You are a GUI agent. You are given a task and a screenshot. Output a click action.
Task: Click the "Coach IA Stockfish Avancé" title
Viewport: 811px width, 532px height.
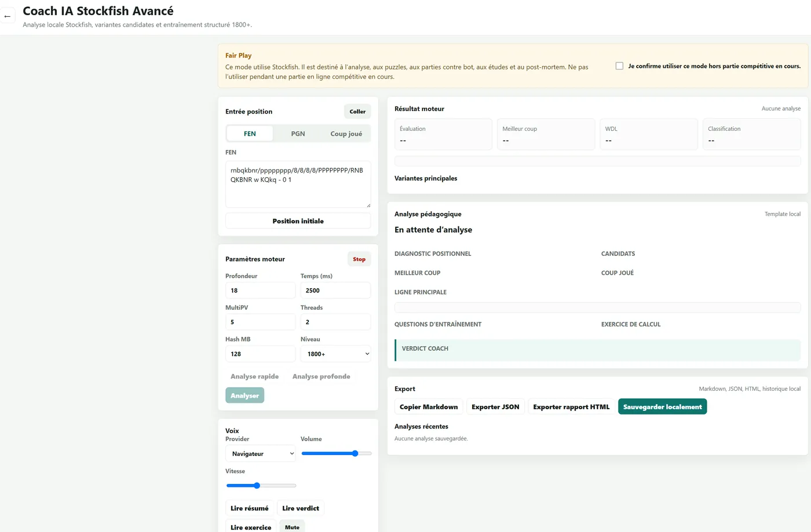[x=98, y=11]
